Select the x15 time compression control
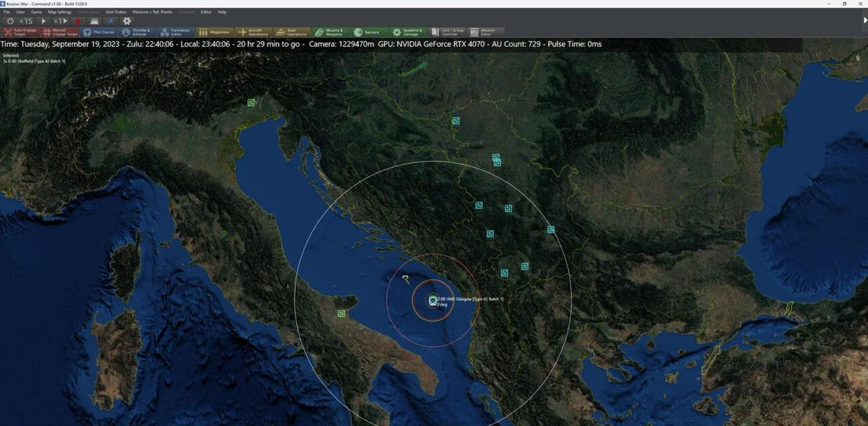This screenshot has width=868, height=426. pos(26,21)
